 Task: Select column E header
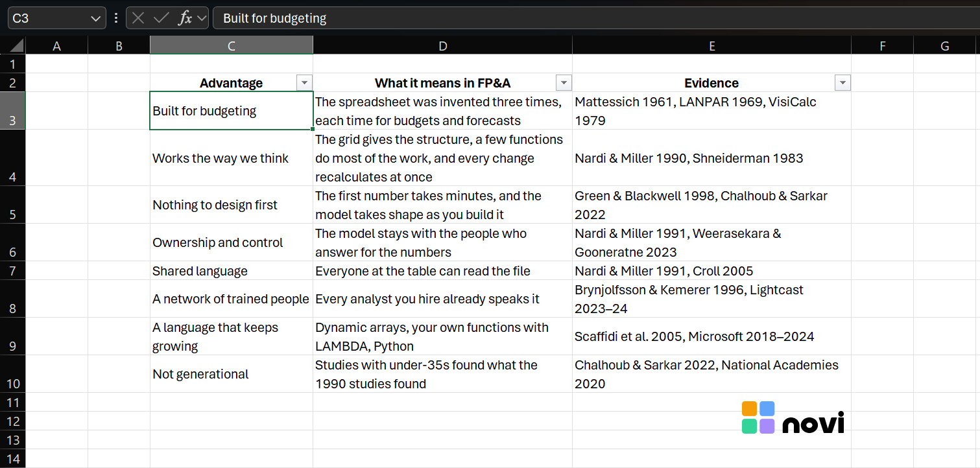(x=711, y=45)
